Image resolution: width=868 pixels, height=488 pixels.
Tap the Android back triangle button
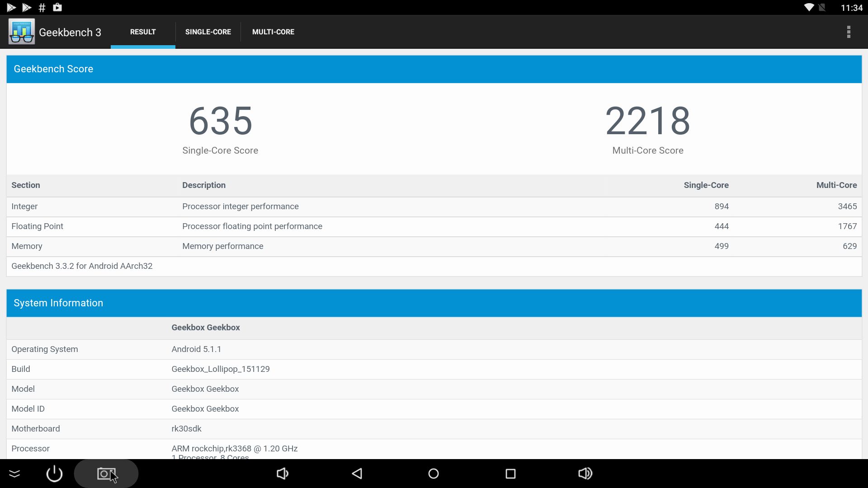[357, 474]
